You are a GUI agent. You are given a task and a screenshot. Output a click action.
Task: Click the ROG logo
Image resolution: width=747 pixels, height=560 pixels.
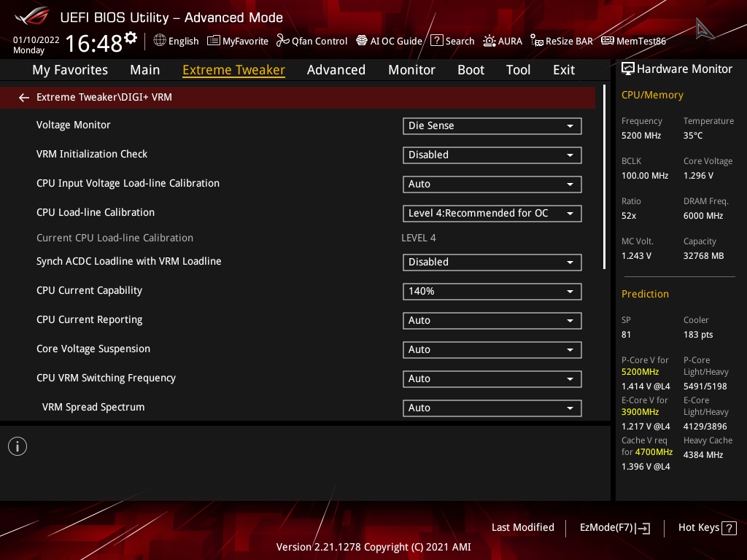pos(32,16)
